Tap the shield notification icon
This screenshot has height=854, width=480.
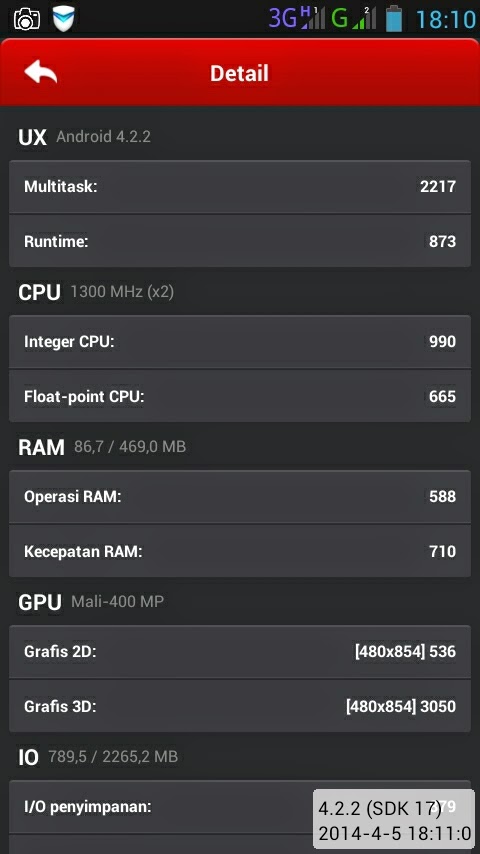click(x=63, y=19)
